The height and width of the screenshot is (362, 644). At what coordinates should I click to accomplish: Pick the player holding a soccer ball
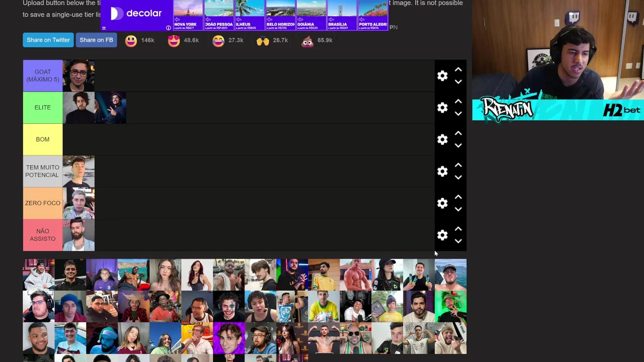coord(324,307)
